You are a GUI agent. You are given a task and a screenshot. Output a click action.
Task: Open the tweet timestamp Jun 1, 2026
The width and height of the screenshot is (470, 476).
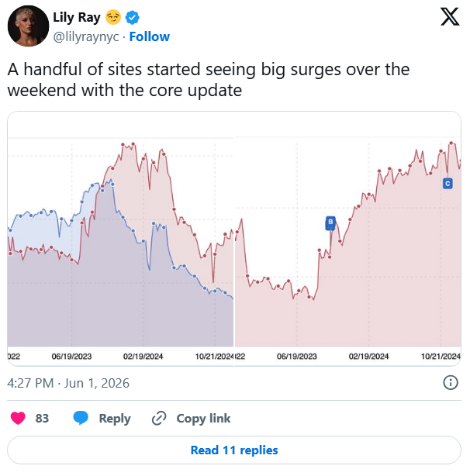point(68,383)
